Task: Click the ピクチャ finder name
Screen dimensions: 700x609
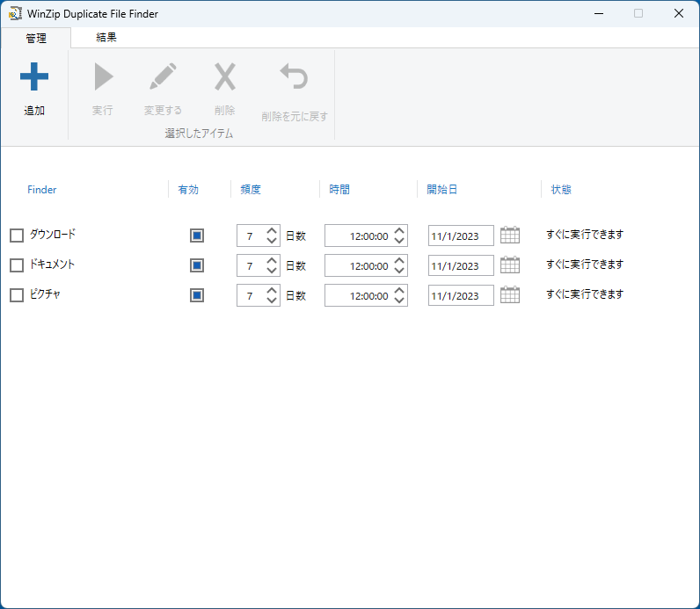Action: tap(45, 294)
